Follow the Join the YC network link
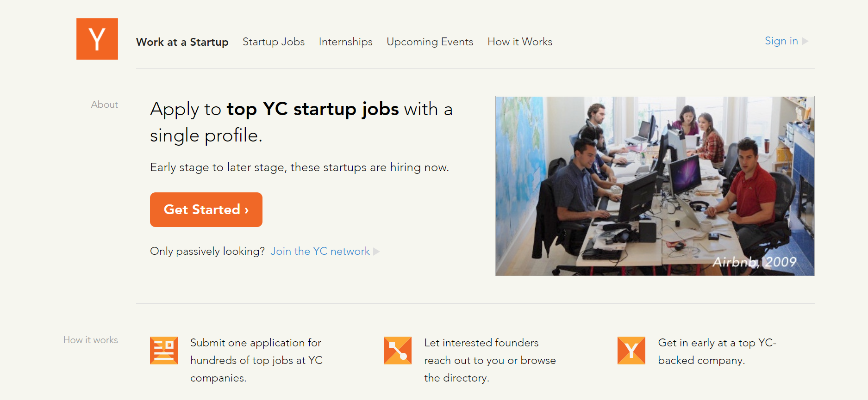 coord(320,251)
